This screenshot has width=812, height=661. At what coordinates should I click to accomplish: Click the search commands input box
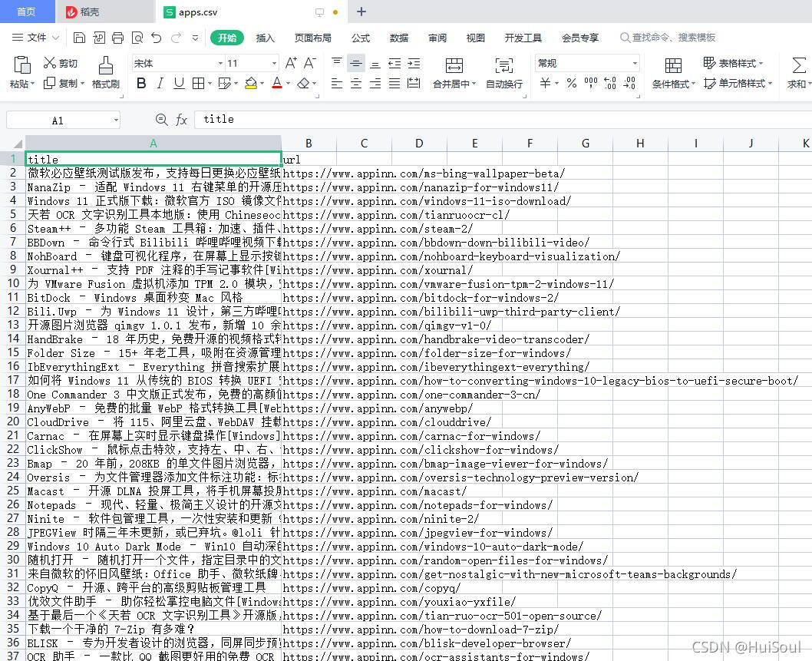point(675,38)
